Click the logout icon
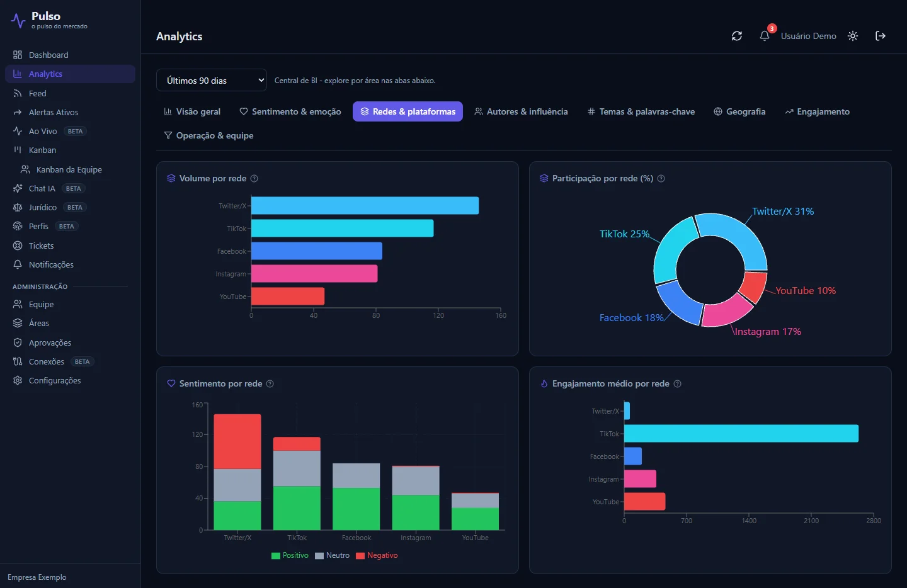 coord(881,36)
